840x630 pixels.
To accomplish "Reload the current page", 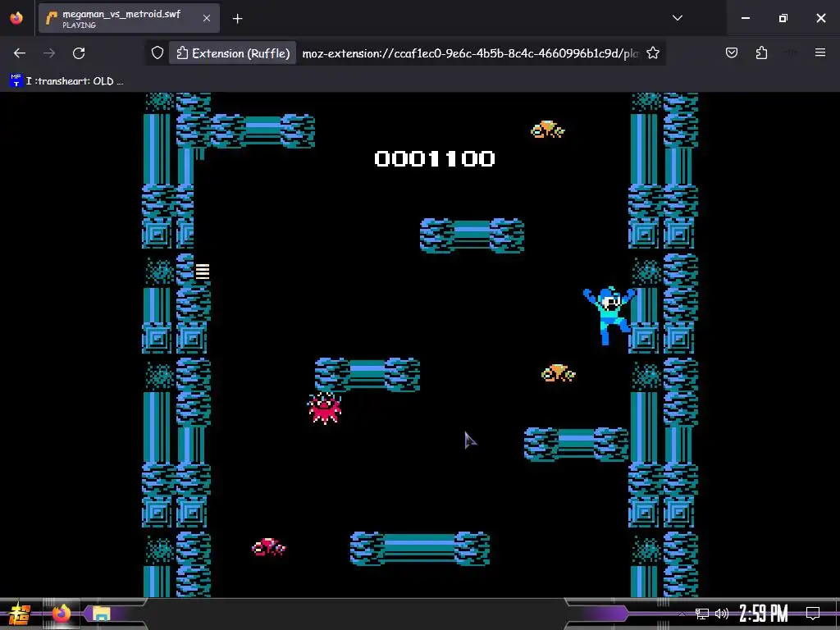I will pos(79,53).
